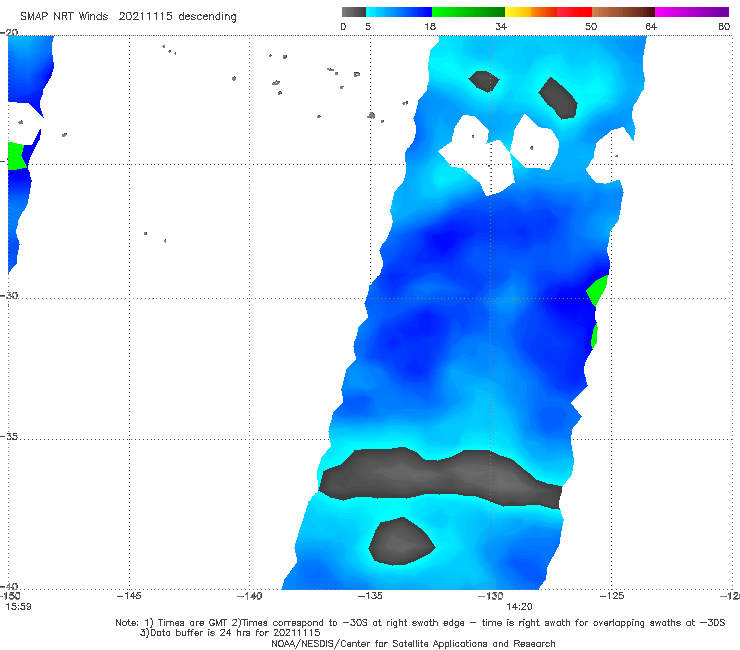Click the NOAA/NESDIS Center for Satellite Applications credit
This screenshot has width=740, height=650.
click(x=413, y=644)
